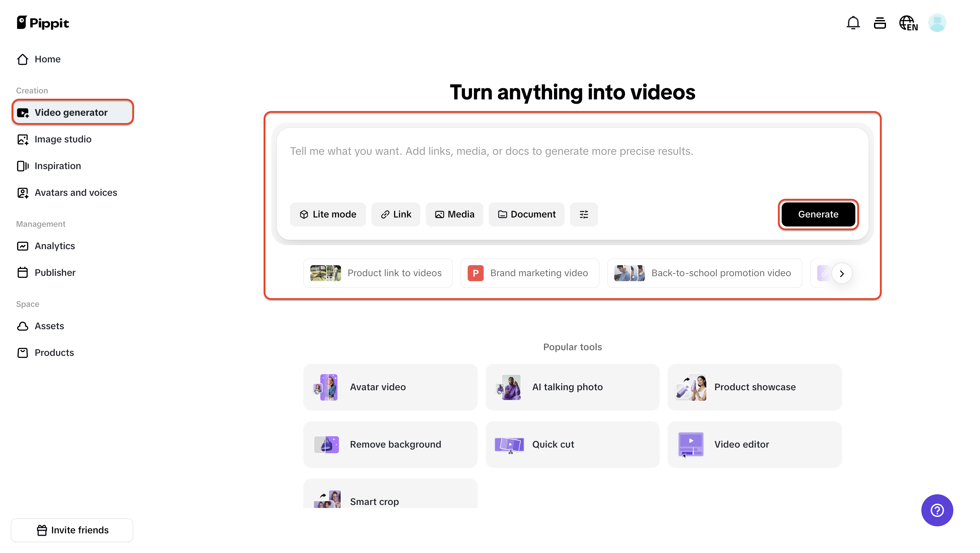Click the notification bell icon
The width and height of the screenshot is (980, 553).
coord(853,23)
